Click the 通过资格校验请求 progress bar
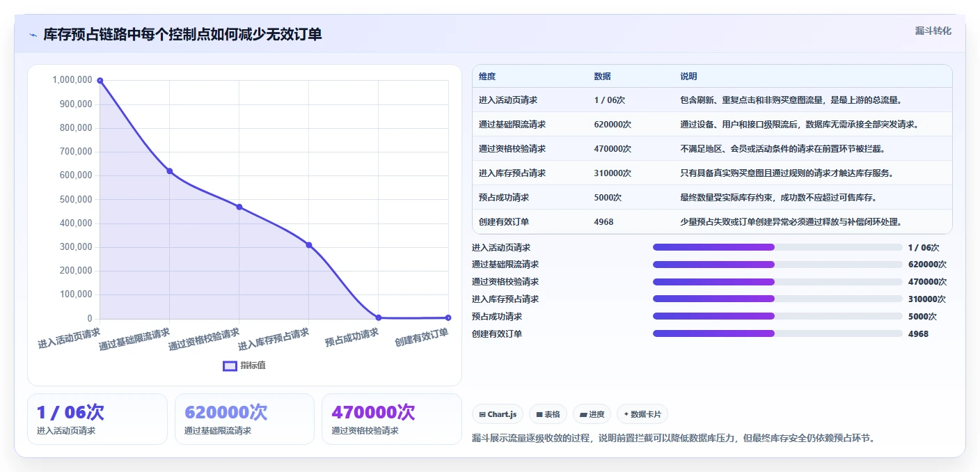980x472 pixels. click(777, 282)
